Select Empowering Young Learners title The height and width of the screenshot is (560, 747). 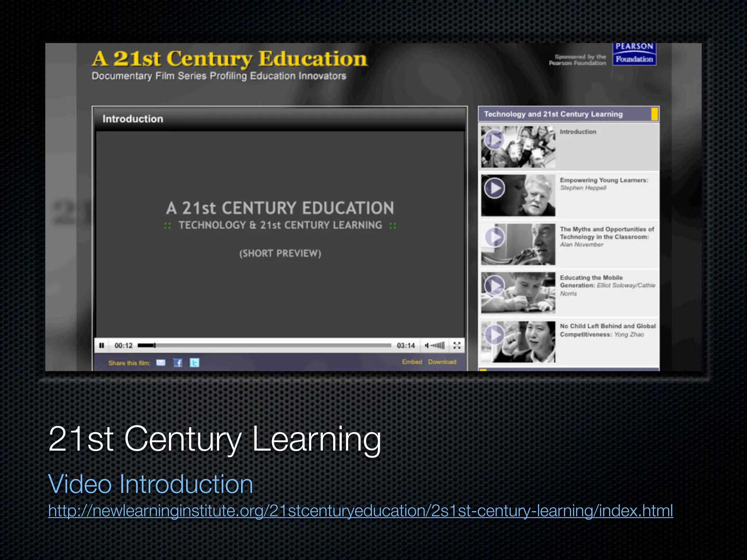coord(604,180)
